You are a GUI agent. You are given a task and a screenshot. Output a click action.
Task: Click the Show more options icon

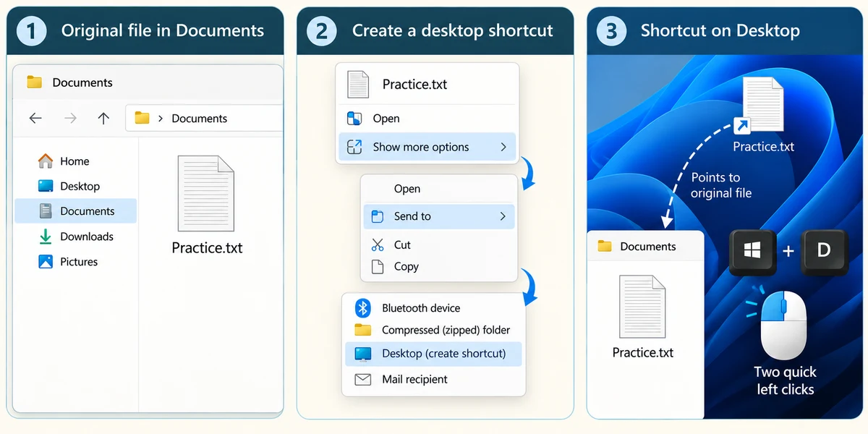[354, 147]
